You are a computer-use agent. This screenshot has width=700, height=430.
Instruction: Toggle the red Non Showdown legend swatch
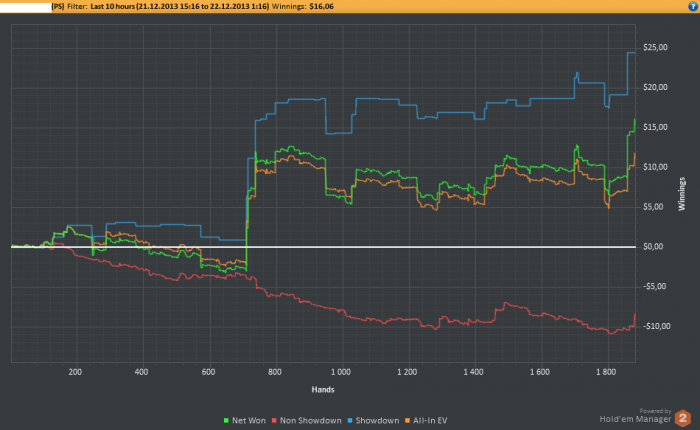(x=275, y=421)
